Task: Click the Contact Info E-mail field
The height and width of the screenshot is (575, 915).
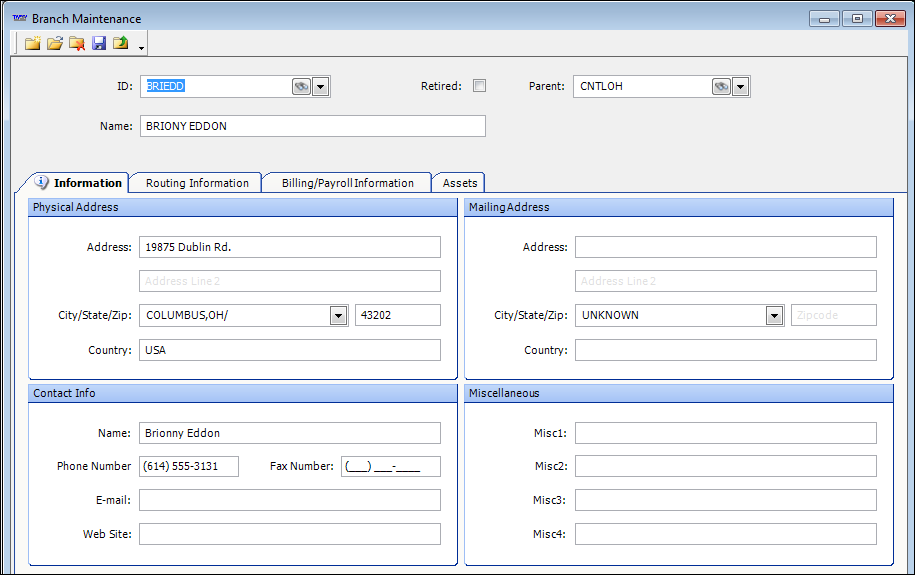Action: coord(289,500)
